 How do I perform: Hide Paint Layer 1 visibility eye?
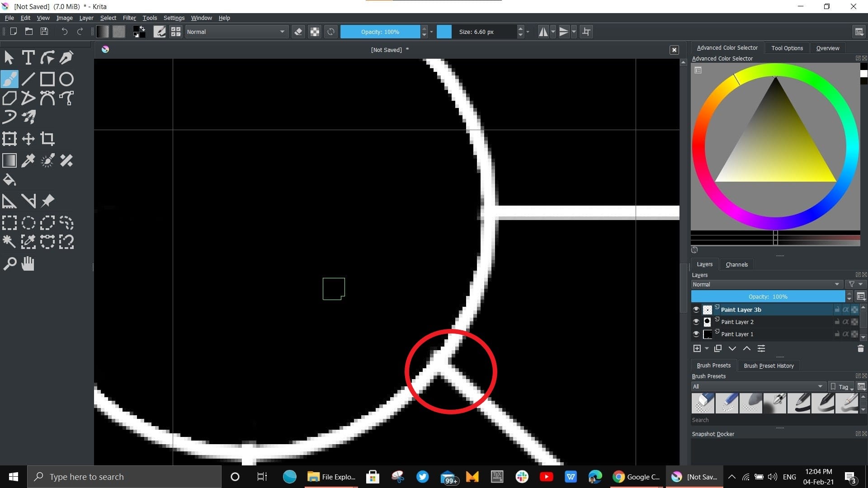point(696,334)
